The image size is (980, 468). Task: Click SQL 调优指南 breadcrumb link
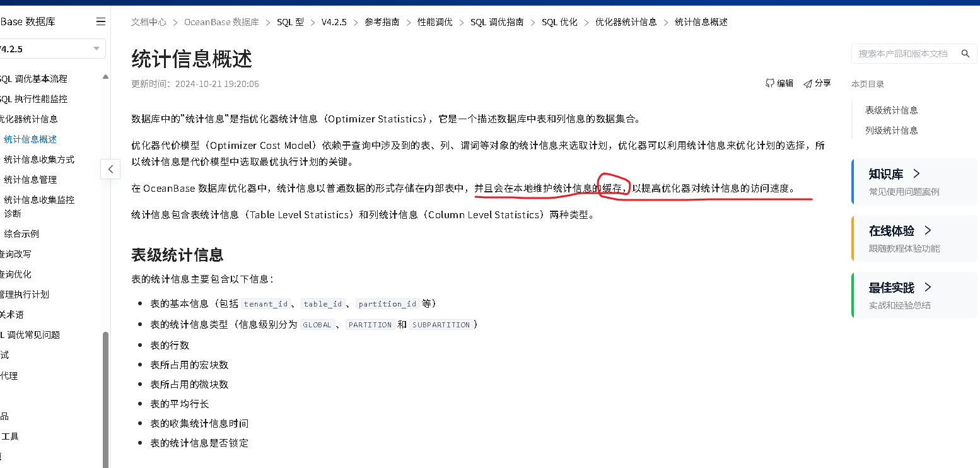click(497, 22)
